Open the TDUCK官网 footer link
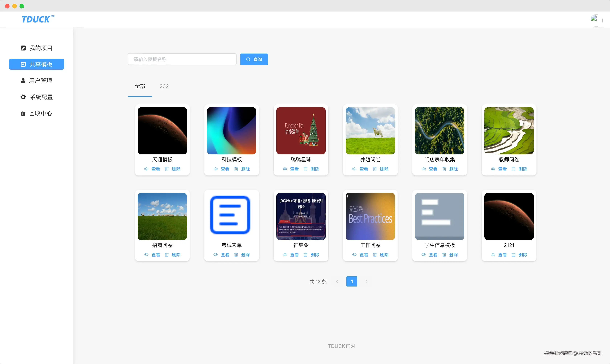 point(341,346)
